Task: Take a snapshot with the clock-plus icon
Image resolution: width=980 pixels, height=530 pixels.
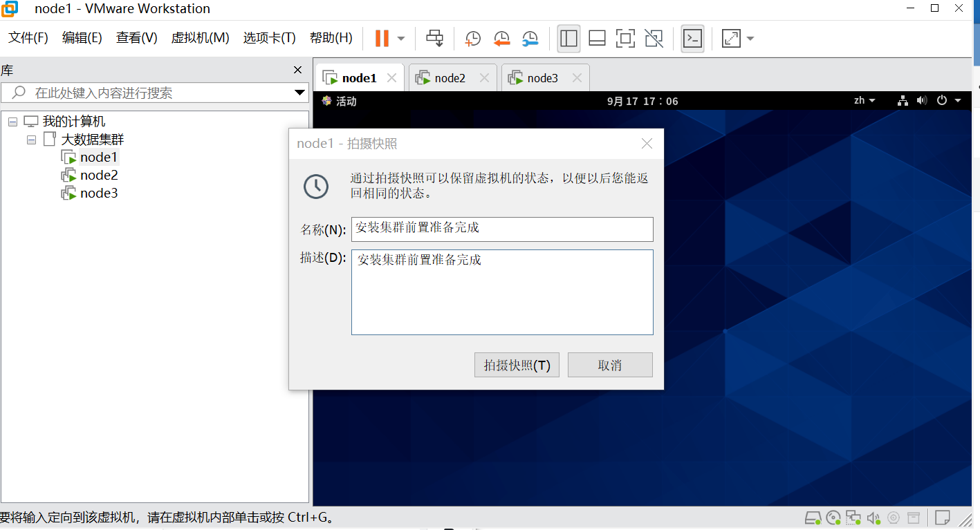Action: [472, 38]
